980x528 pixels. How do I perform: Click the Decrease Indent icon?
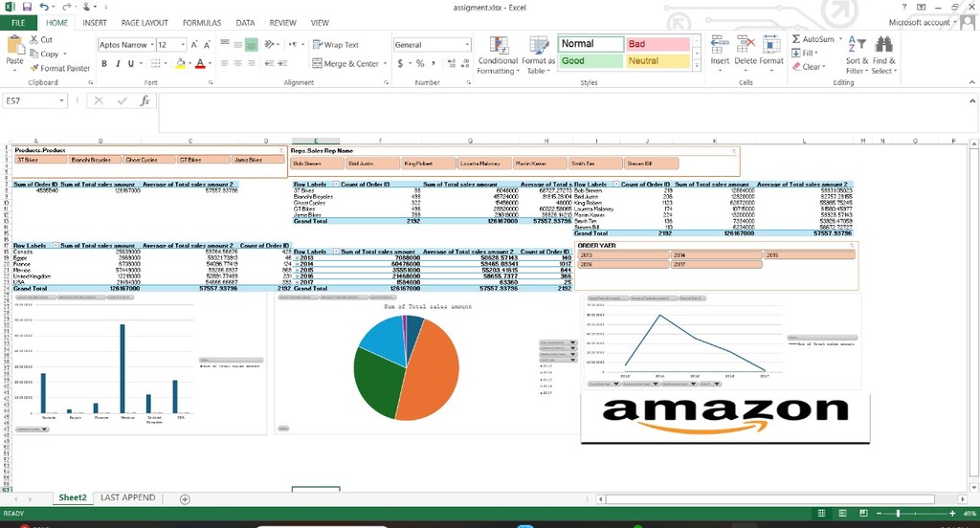269,63
